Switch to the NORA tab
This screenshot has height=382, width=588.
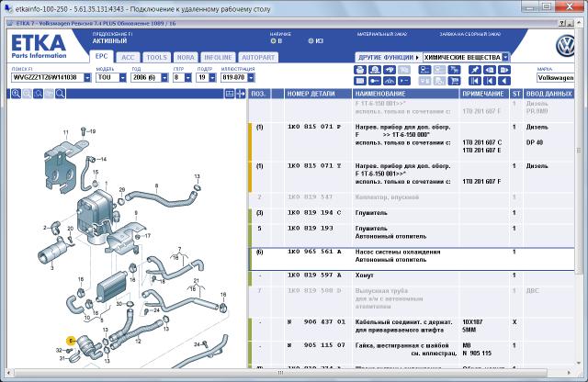pyautogui.click(x=186, y=57)
